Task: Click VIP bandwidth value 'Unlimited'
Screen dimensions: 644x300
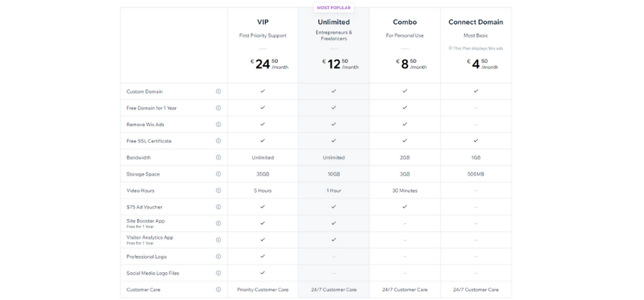Action: coord(263,157)
